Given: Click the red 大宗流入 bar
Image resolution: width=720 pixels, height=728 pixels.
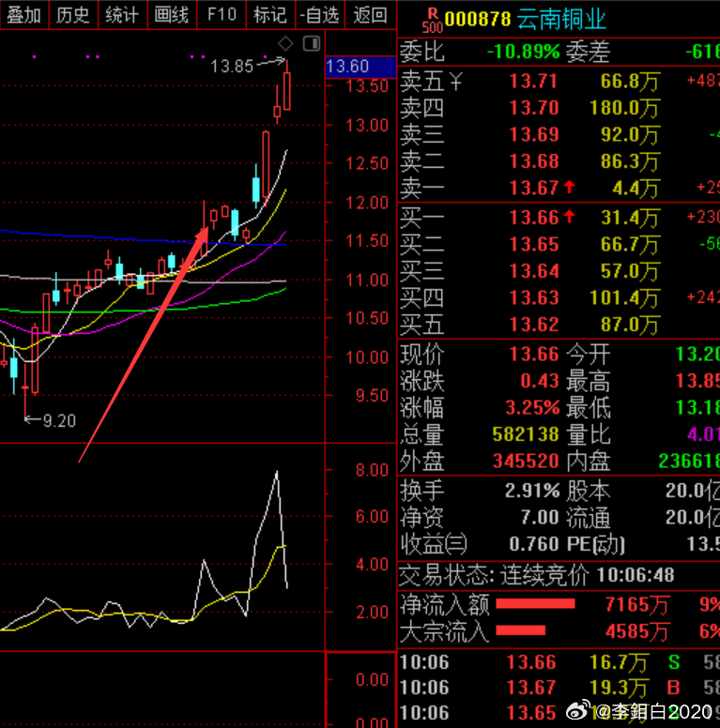Looking at the screenshot, I should click(520, 629).
